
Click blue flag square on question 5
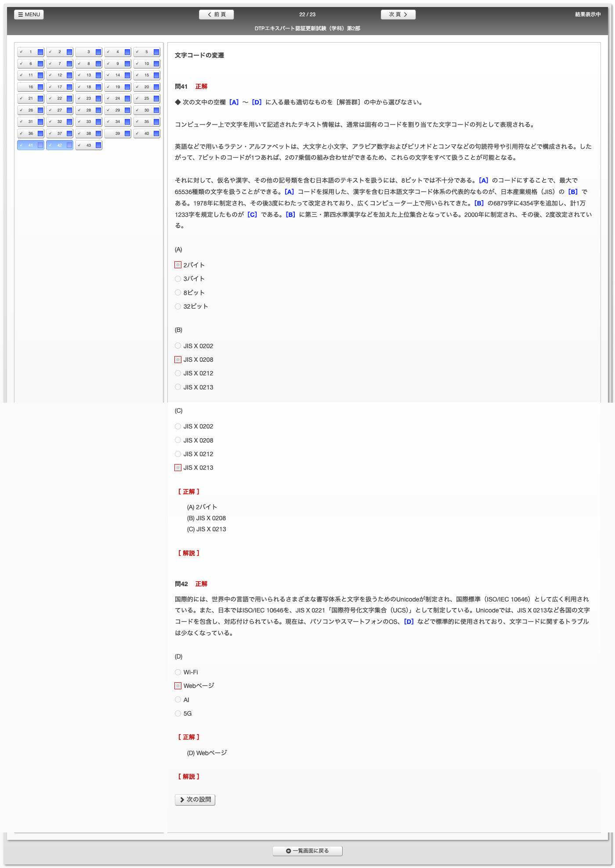click(156, 52)
